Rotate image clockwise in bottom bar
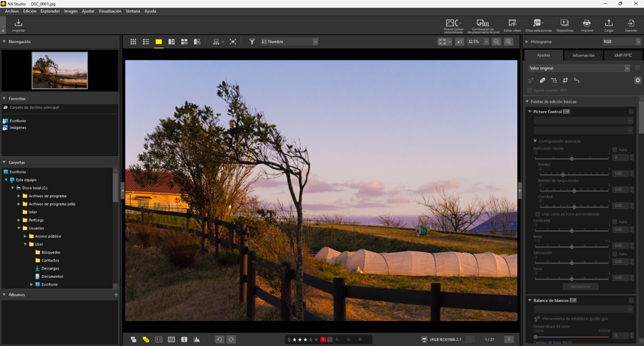The width and height of the screenshot is (644, 346). 231,340
